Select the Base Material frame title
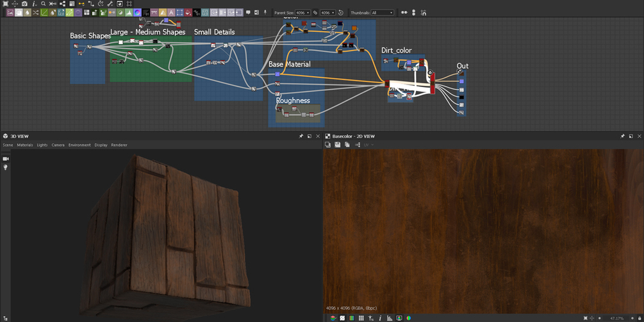The width and height of the screenshot is (644, 322). pyautogui.click(x=290, y=64)
